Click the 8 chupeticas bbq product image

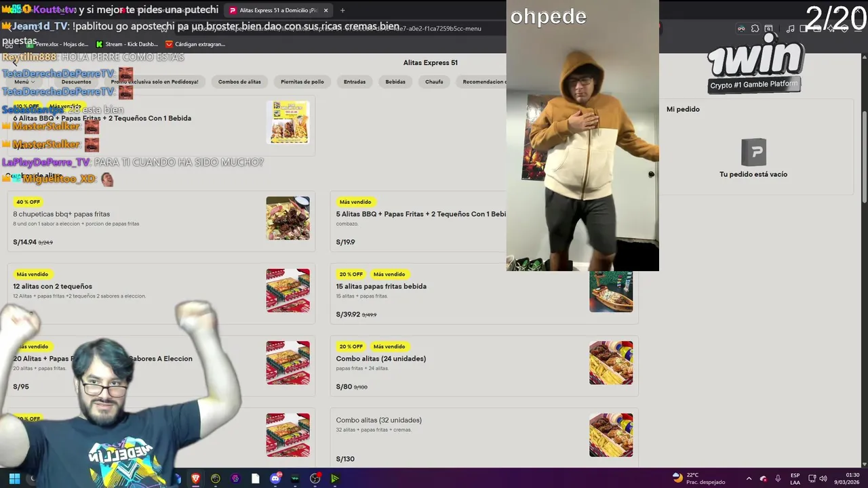click(288, 218)
